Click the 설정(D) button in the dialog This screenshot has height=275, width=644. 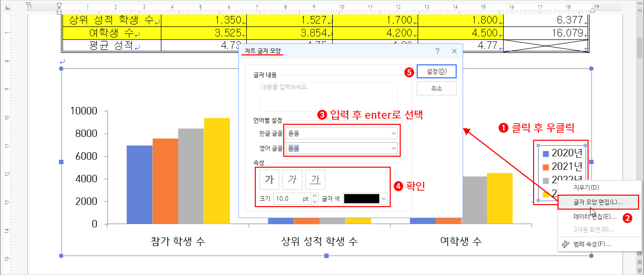(x=437, y=71)
